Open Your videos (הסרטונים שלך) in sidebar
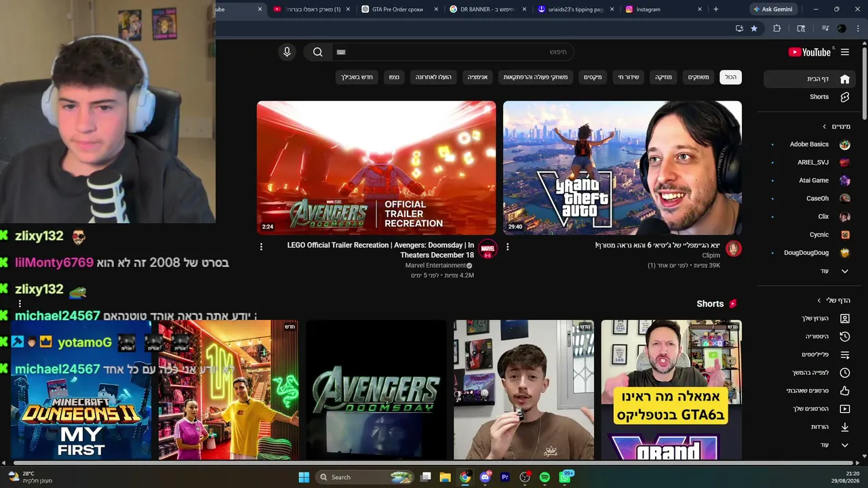868x488 pixels. point(808,409)
